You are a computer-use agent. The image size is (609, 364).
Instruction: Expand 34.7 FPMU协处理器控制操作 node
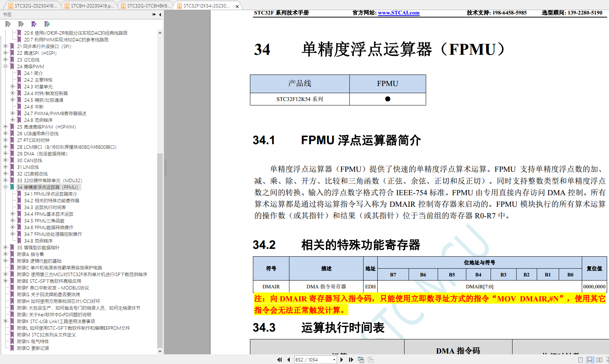tap(12, 234)
